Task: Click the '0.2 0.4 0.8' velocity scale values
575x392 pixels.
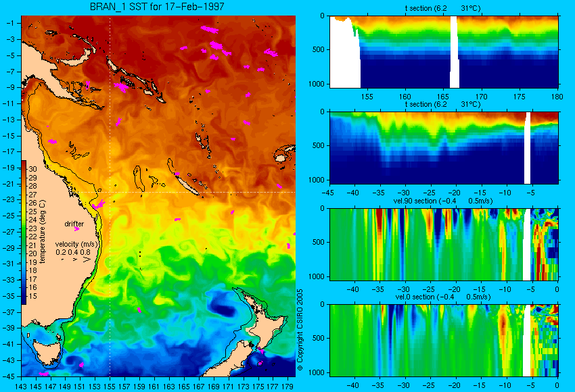Action: (73, 252)
